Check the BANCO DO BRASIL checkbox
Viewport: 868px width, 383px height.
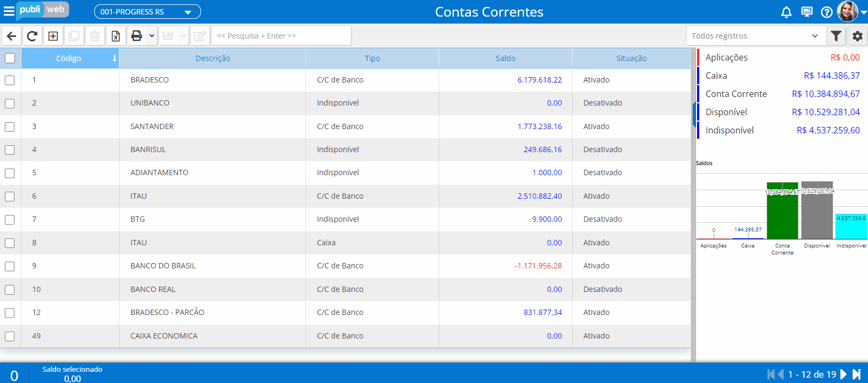[x=10, y=266]
